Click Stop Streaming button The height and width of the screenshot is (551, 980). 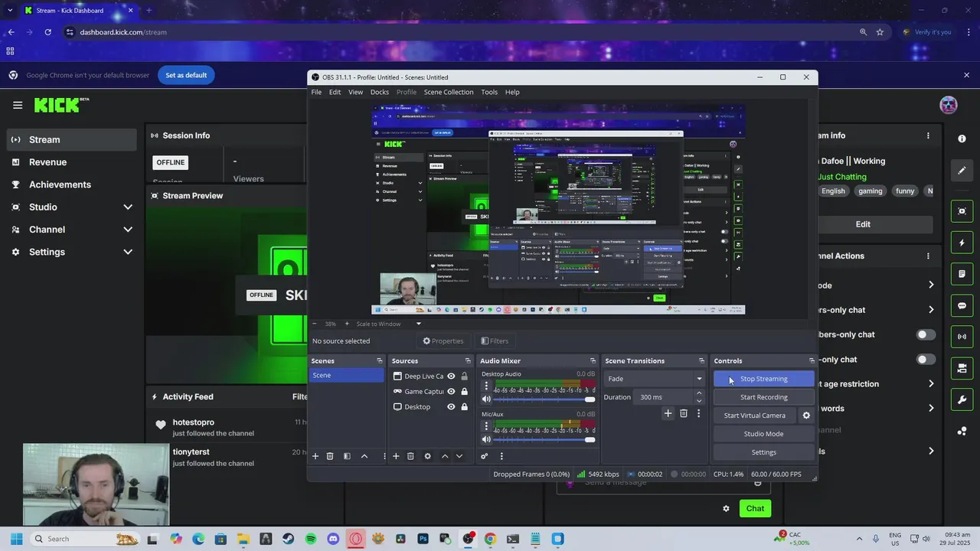pyautogui.click(x=763, y=379)
